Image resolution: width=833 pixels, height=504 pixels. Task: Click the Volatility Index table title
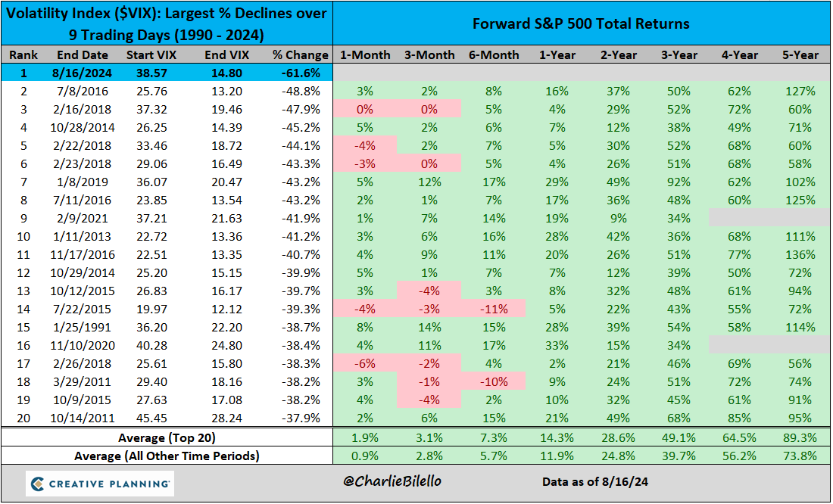pyautogui.click(x=166, y=23)
